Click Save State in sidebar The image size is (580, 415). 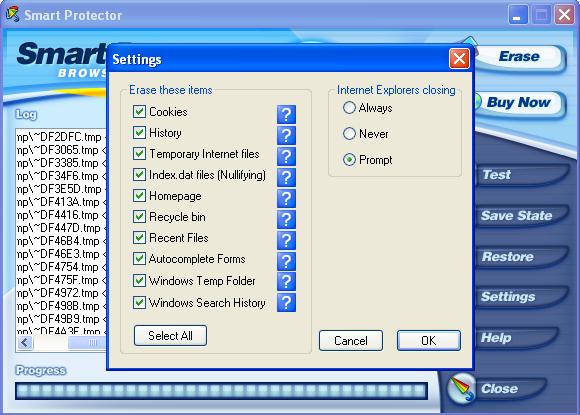pyautogui.click(x=521, y=216)
